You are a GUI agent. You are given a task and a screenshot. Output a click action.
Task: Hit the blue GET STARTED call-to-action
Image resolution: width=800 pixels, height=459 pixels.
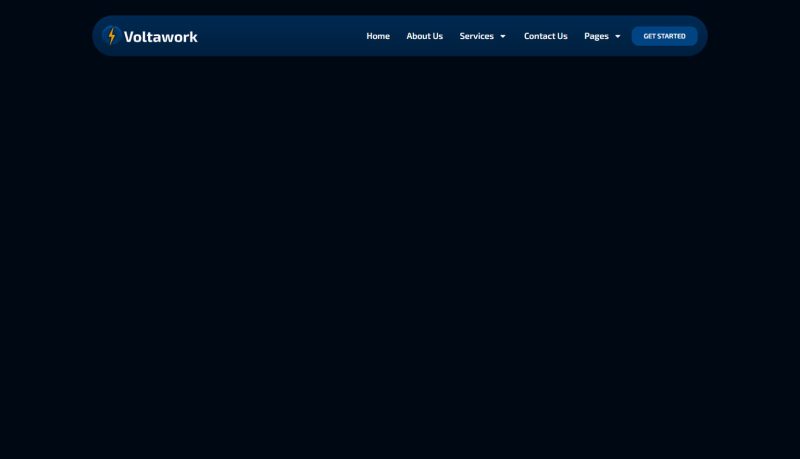pos(664,36)
